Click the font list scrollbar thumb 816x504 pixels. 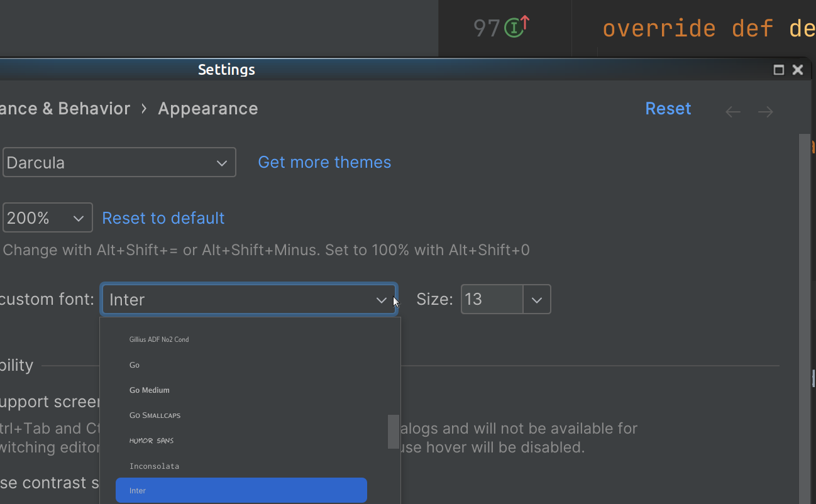394,432
